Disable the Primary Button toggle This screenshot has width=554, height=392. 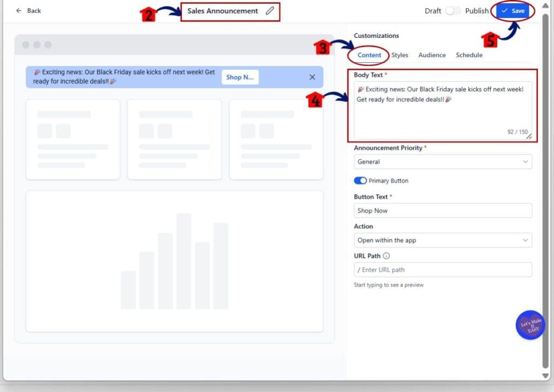[x=360, y=181]
